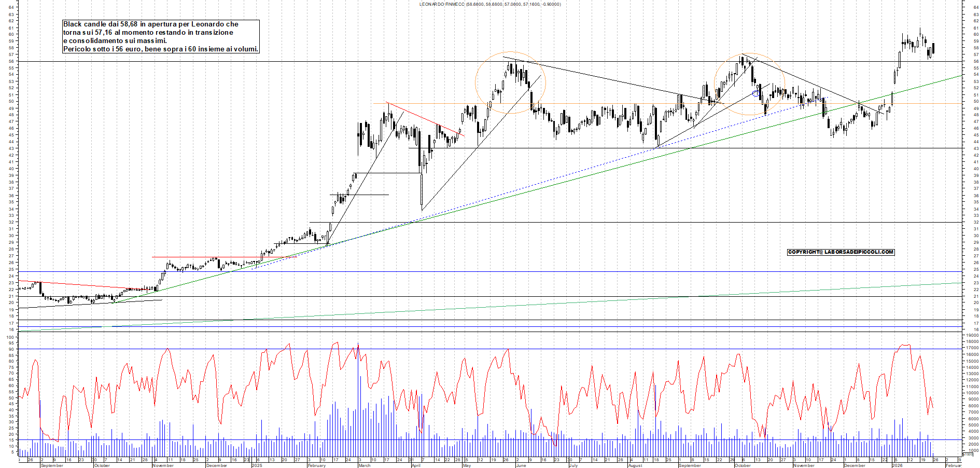Click the June month label on the time axis
980x468 pixels.
click(x=521, y=465)
